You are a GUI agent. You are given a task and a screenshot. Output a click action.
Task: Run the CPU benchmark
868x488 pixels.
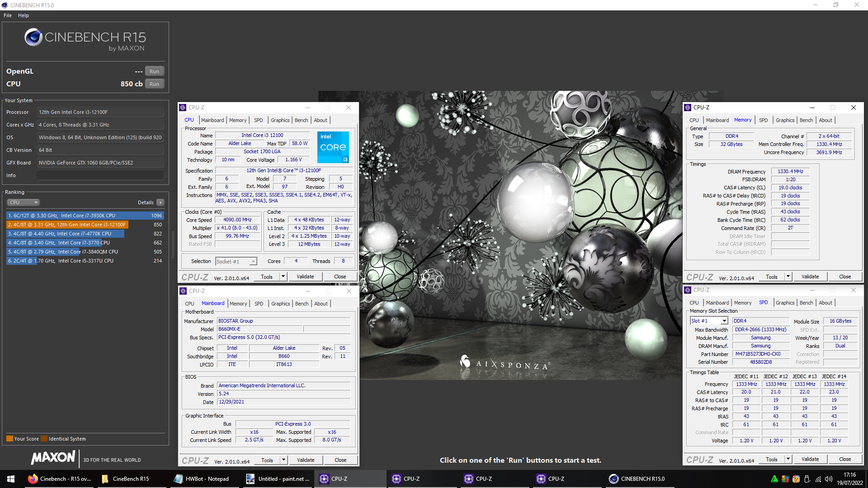click(x=155, y=84)
